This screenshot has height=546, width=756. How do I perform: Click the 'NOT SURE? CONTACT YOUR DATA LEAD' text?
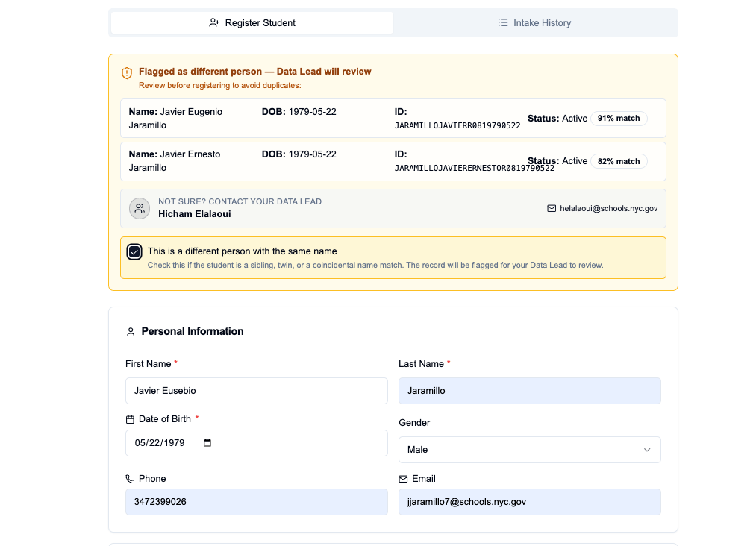tap(240, 201)
